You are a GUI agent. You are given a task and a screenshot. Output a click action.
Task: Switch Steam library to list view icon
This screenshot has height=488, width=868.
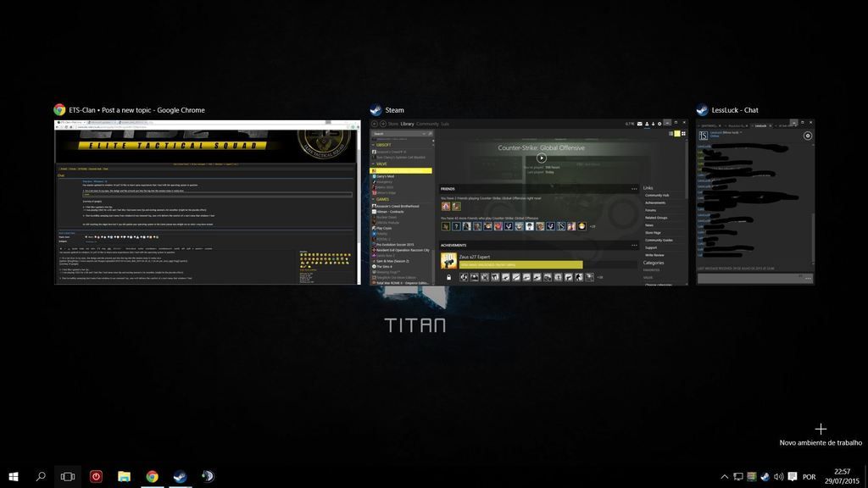coord(671,133)
